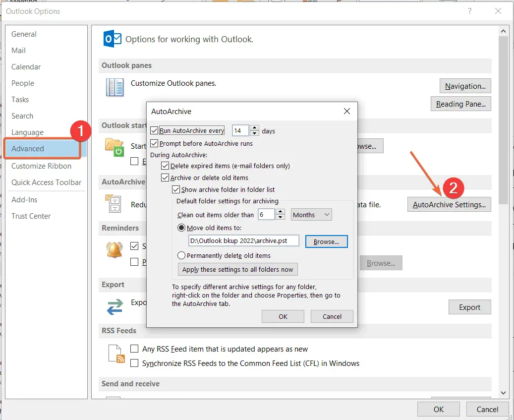Select Move old items to radio button
Image resolution: width=514 pixels, height=420 pixels.
pyautogui.click(x=181, y=228)
